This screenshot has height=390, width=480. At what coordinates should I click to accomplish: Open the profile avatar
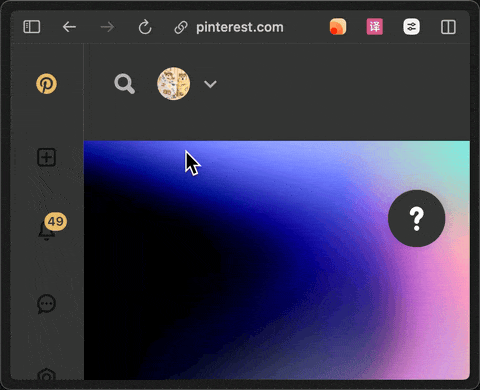point(174,84)
